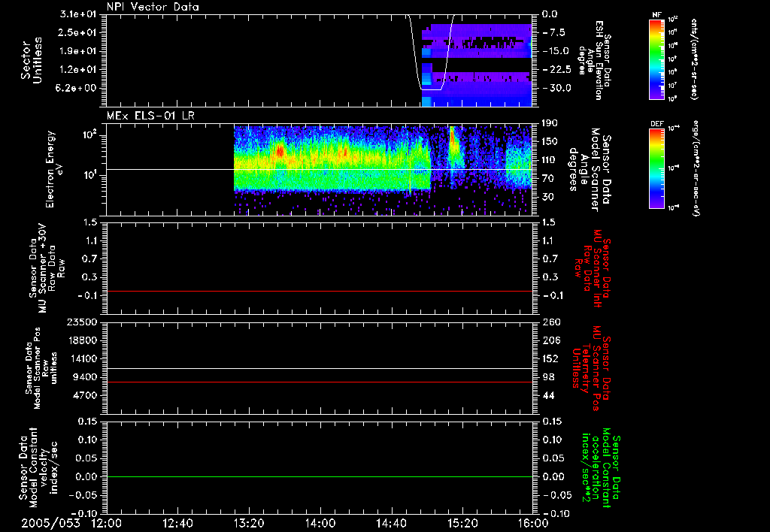770x532 pixels.
Task: Click the DEF color bar gradient
Action: pos(656,168)
